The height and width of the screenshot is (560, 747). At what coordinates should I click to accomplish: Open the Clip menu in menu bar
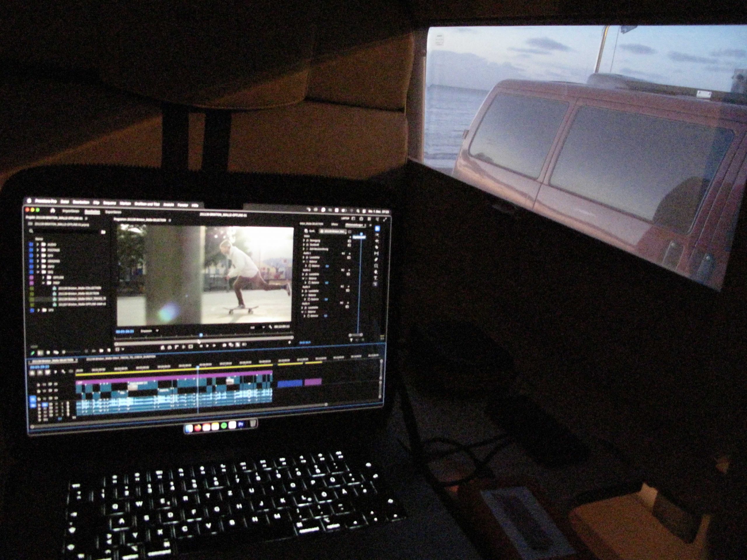96,202
